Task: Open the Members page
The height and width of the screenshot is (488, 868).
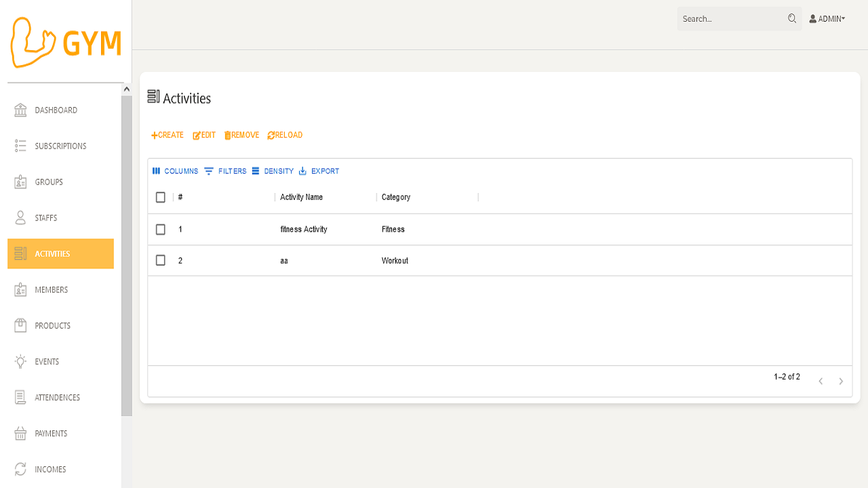Action: point(51,289)
